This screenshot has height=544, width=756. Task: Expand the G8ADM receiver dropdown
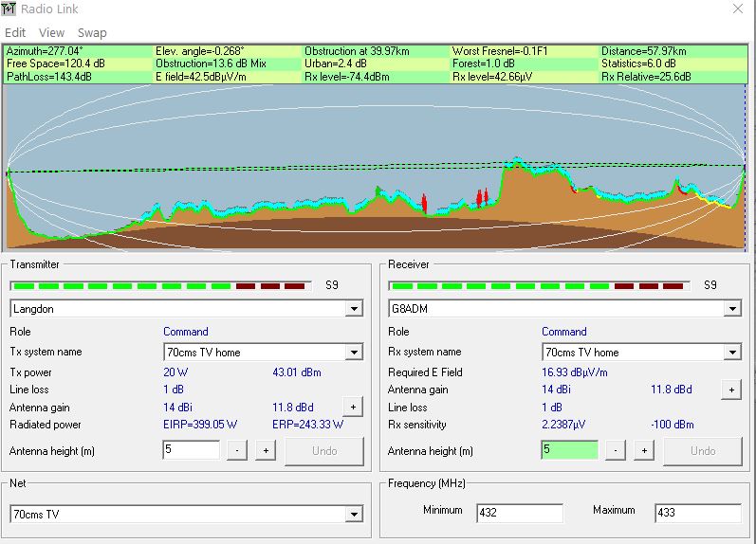pos(732,308)
